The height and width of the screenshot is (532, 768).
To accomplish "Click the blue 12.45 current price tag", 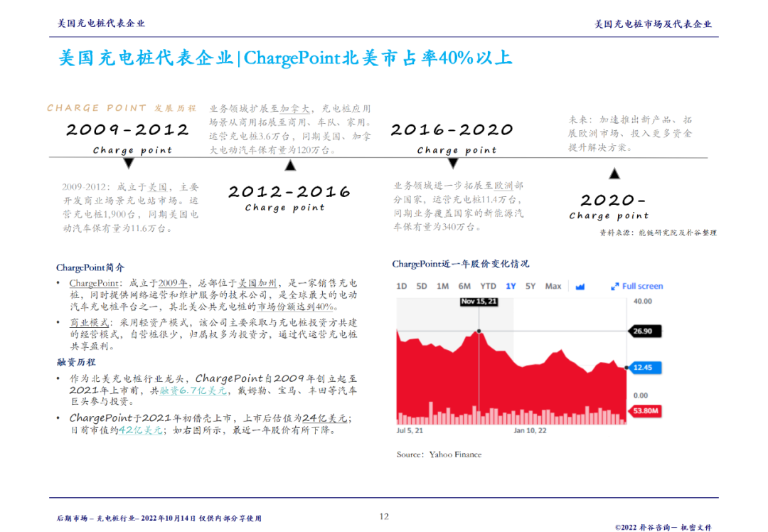I will point(644,368).
